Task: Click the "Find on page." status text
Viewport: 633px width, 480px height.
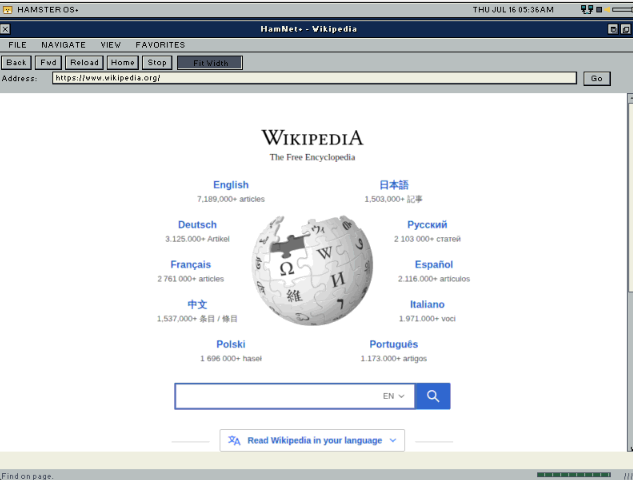Action: (x=27, y=476)
